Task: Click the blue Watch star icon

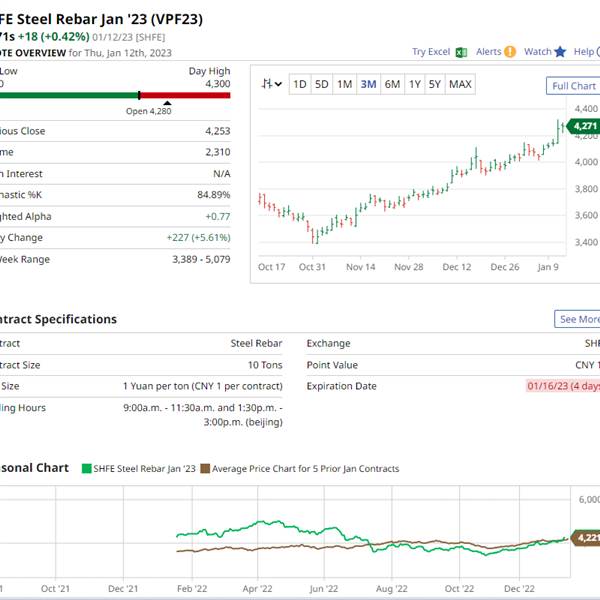Action: click(x=560, y=52)
